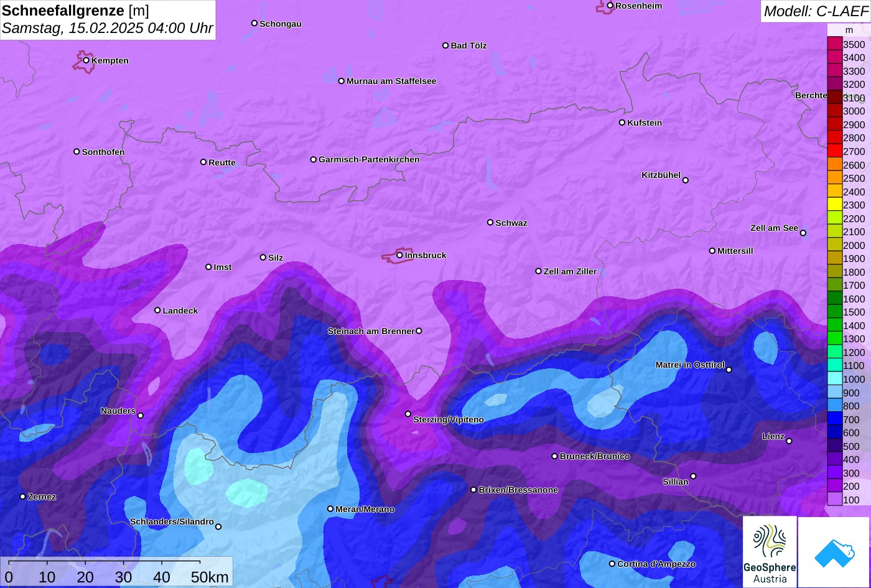Click the yellow 2300 m legend swatch

click(x=834, y=205)
